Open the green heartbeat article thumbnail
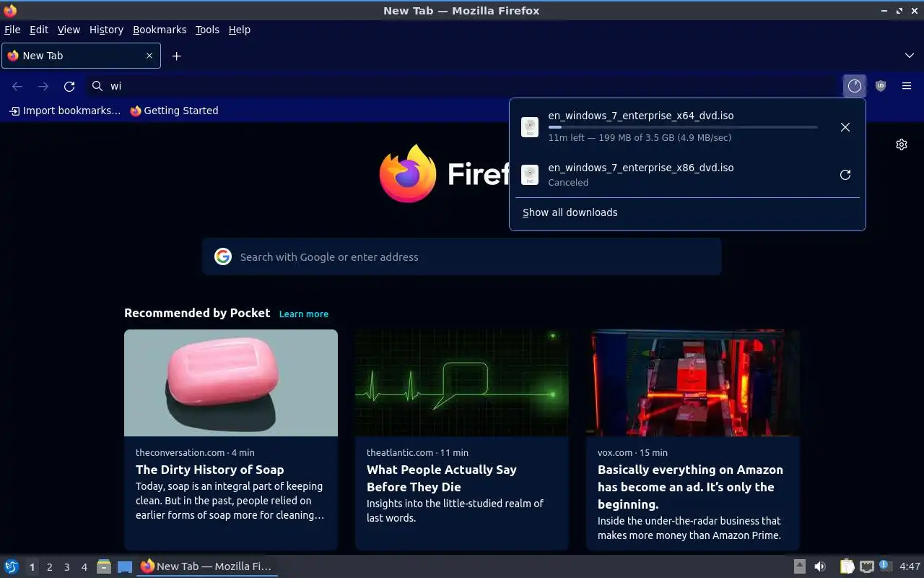Image resolution: width=924 pixels, height=578 pixels. (462, 383)
